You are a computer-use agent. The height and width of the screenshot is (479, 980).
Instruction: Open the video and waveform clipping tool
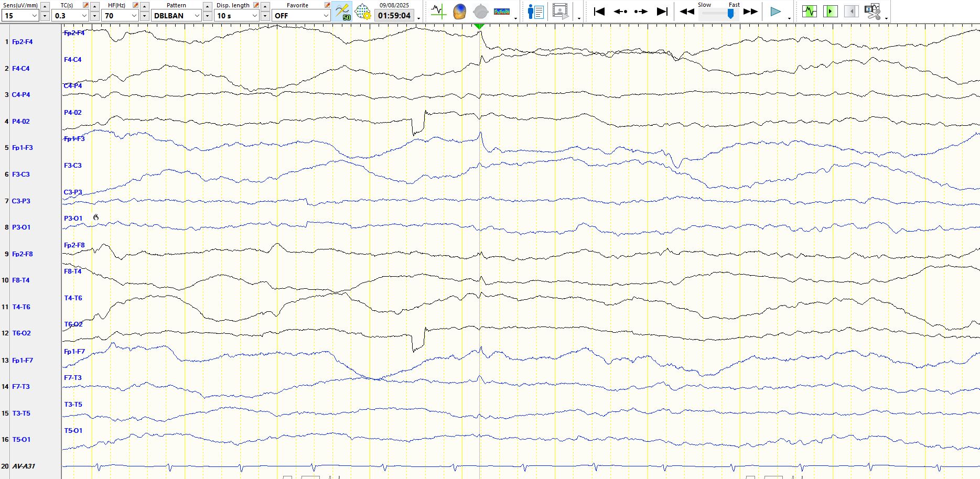point(873,11)
